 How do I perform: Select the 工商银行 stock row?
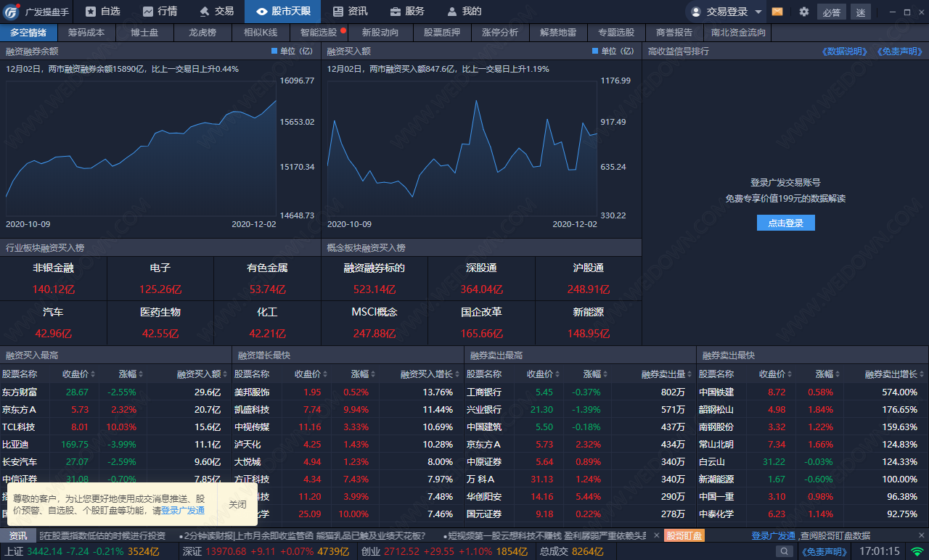coord(580,392)
